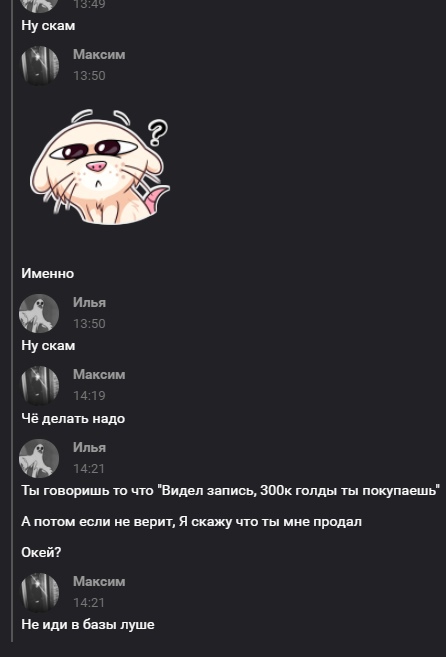Click Максим's avatar at 14:21
This screenshot has height=657, width=446.
[x=39, y=592]
